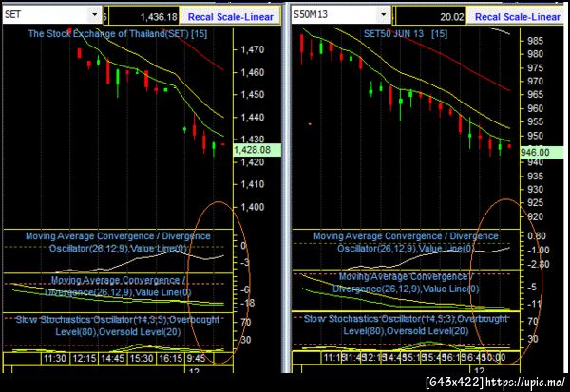Click the 1,410 price axis label
Screen dimensions: 570x392
(253, 184)
